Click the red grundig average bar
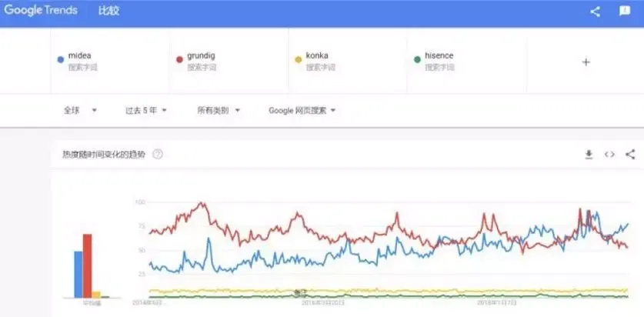 88,265
